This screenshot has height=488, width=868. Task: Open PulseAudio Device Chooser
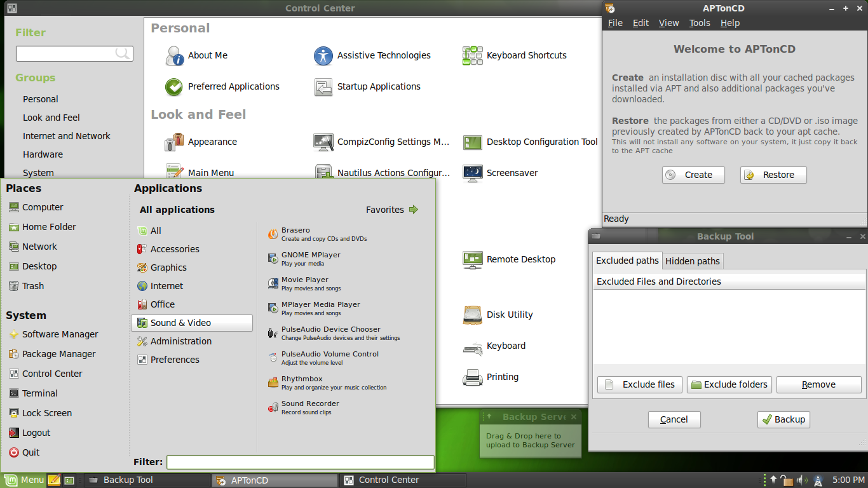click(334, 333)
